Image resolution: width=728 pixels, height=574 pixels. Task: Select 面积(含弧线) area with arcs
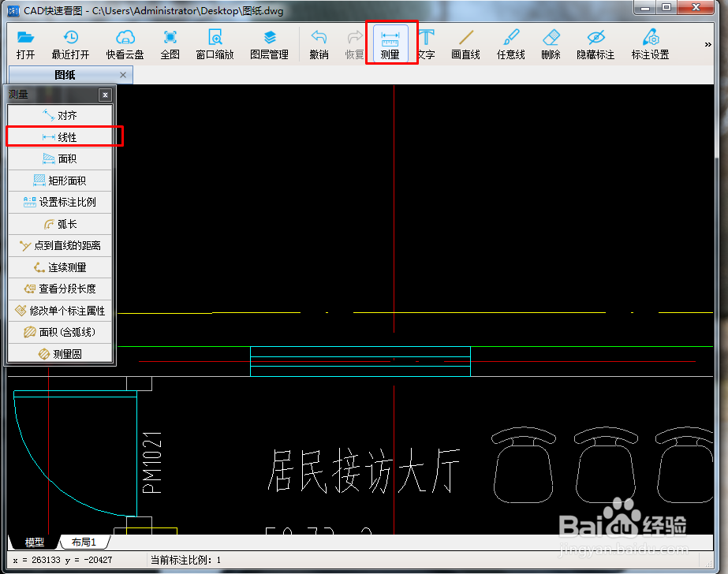click(x=61, y=332)
